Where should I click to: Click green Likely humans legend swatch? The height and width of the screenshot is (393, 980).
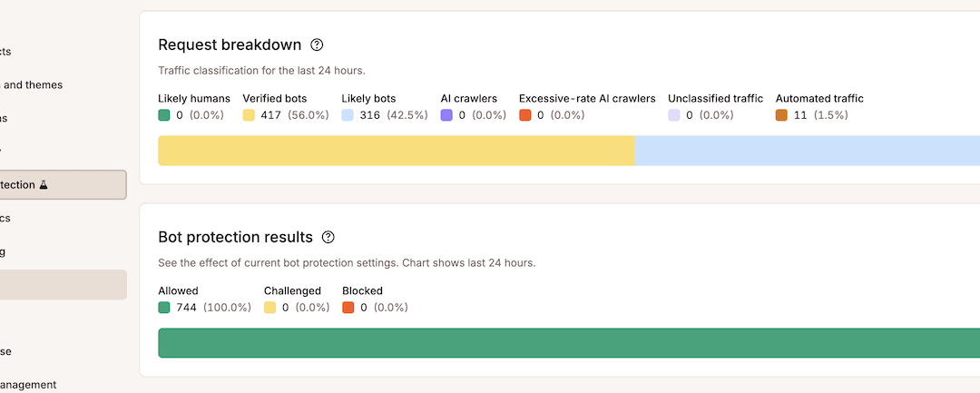pos(163,115)
